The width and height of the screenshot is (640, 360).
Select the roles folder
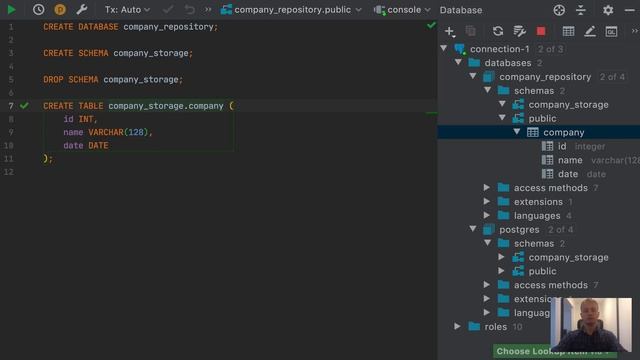point(496,327)
